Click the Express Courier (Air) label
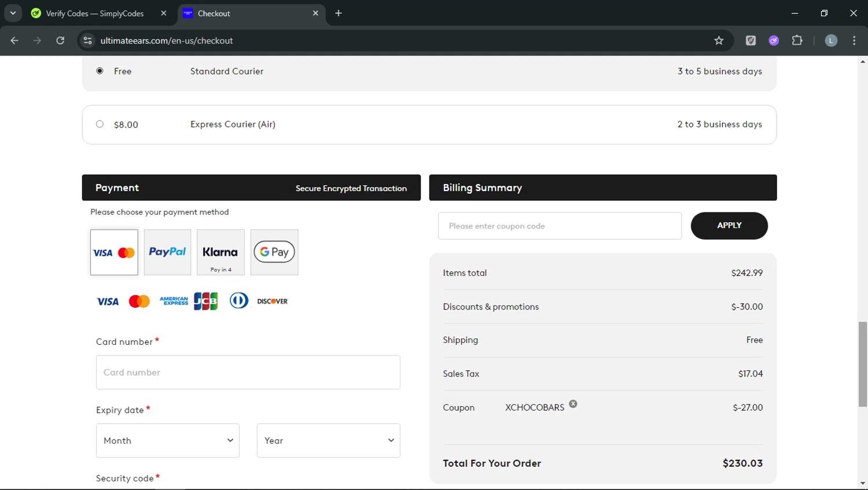Viewport: 868px width, 490px height. point(233,124)
